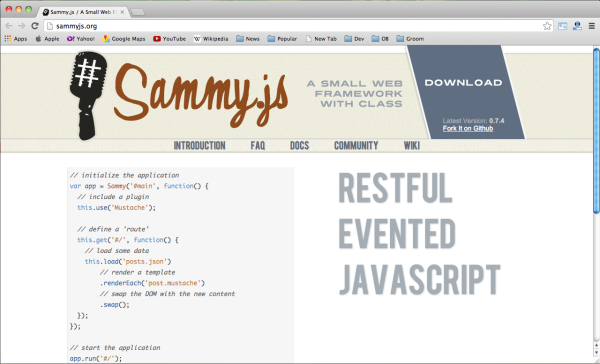Viewport: 600px width, 364px height.
Task: Open the Apps shortcut in bookmarks bar
Action: [16, 39]
